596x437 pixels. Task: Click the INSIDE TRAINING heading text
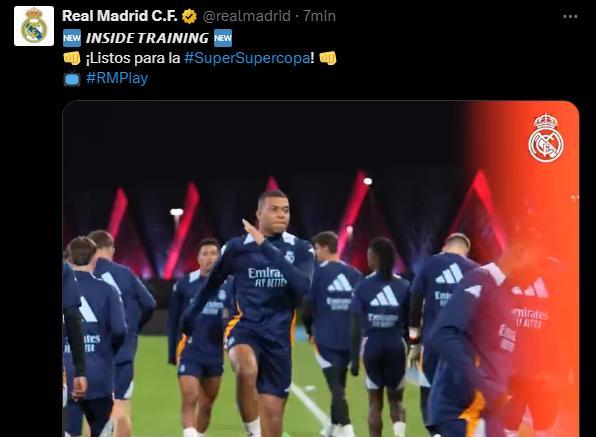tap(147, 38)
